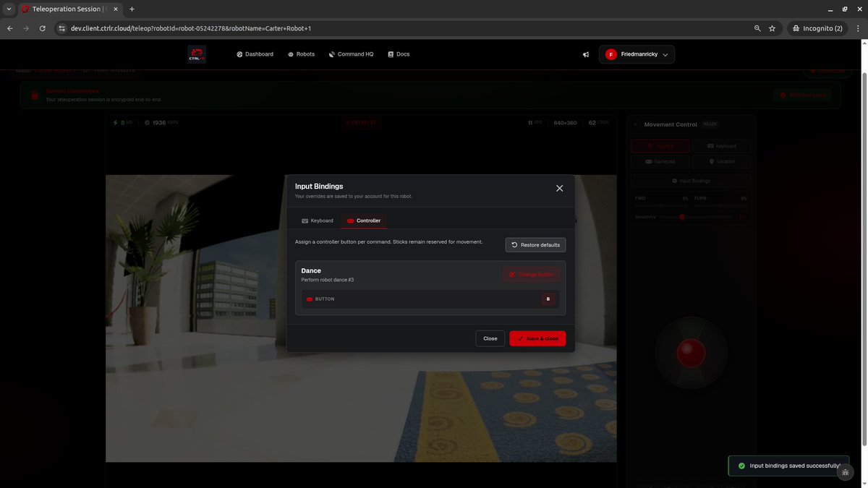
Task: Click the CTRLR logo in navbar
Action: point(197,54)
